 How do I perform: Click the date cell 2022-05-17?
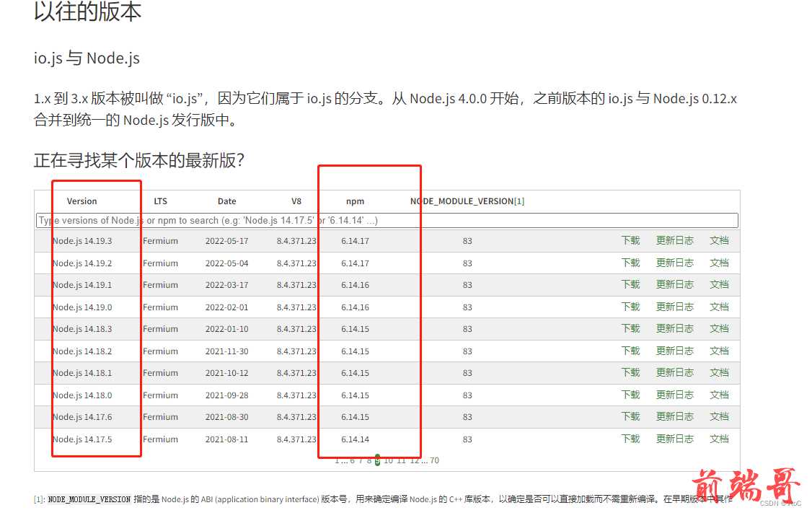227,241
